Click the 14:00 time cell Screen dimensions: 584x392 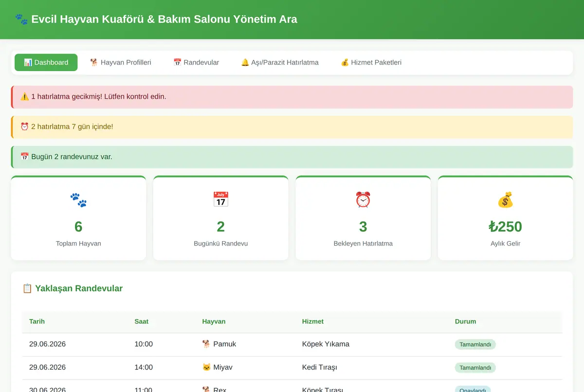(x=144, y=367)
